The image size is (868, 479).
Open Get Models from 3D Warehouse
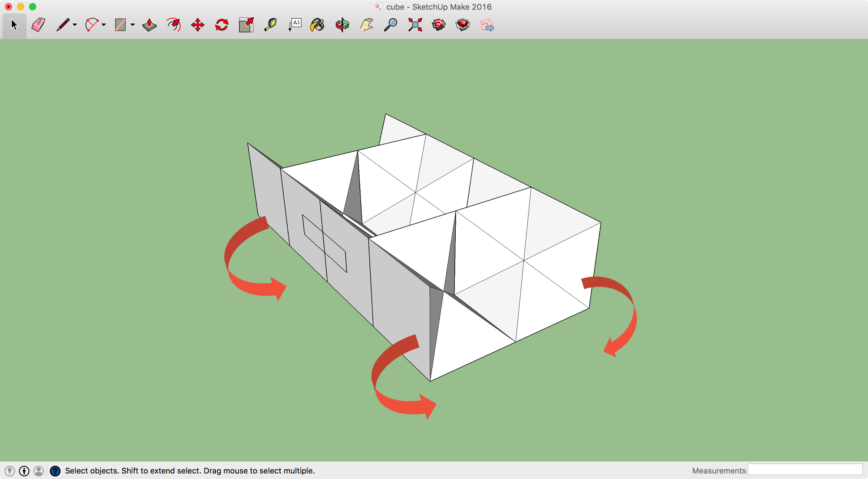[x=438, y=25]
